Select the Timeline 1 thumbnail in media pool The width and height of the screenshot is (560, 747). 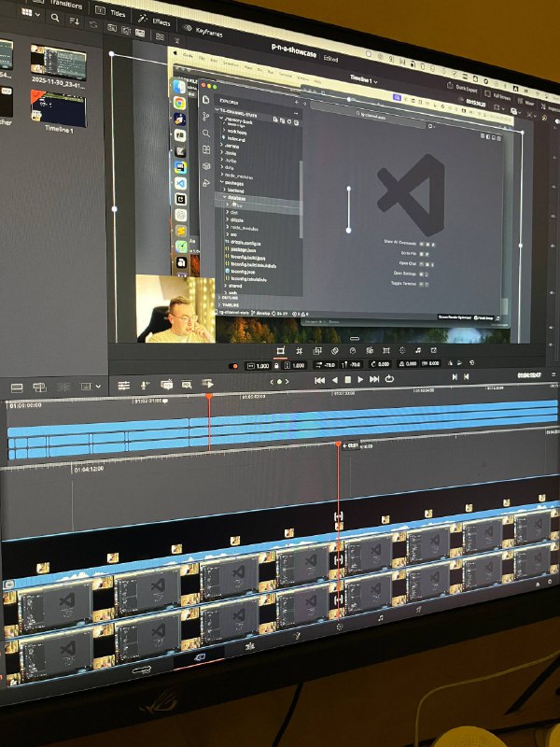(58, 110)
